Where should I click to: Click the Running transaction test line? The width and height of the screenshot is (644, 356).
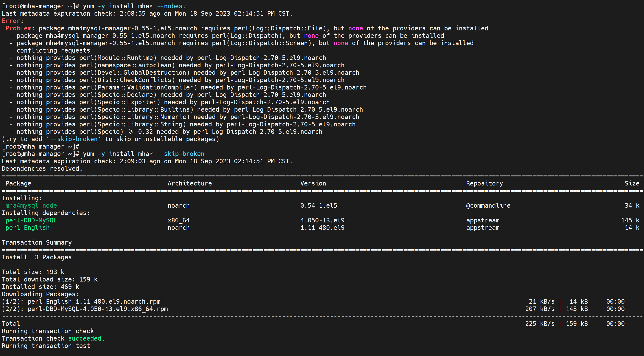point(46,346)
